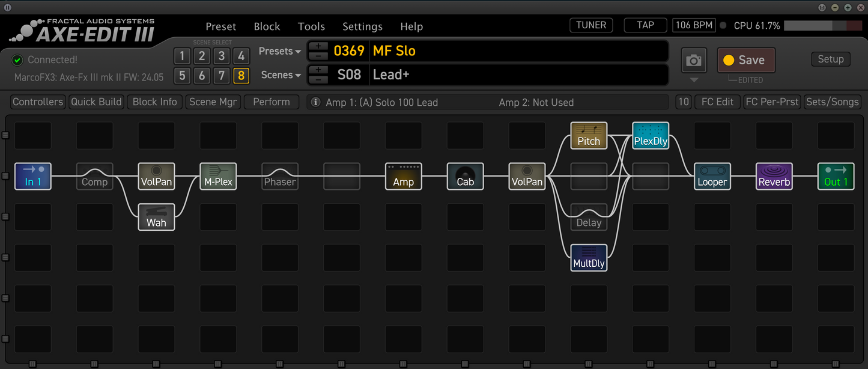Open the snapshot camera tool

[x=694, y=60]
